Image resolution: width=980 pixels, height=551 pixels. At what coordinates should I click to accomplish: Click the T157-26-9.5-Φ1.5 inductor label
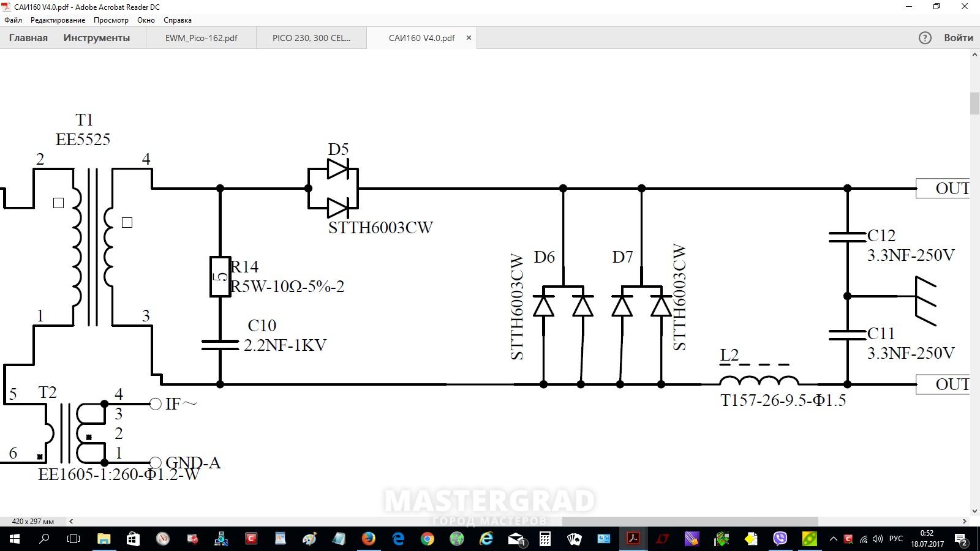pos(783,400)
